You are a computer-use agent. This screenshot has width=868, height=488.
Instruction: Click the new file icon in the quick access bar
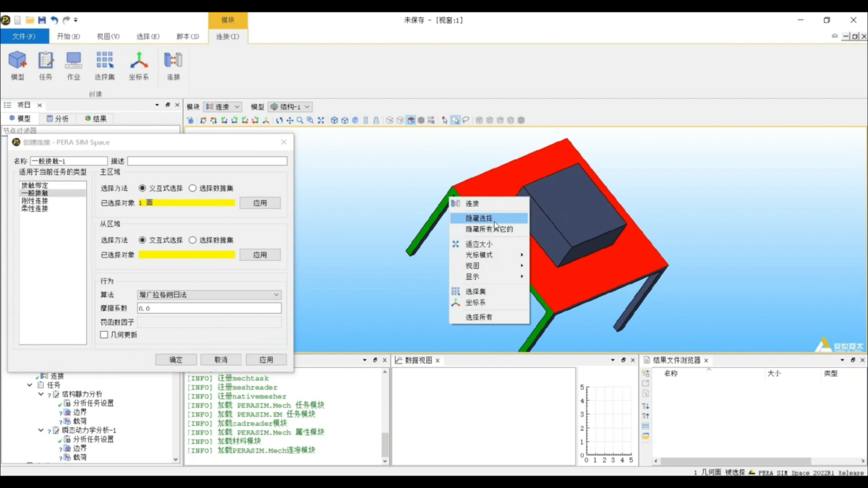[17, 20]
